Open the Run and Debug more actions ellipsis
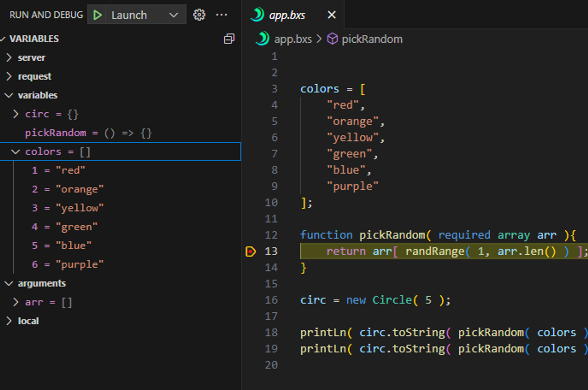588x390 pixels. click(221, 15)
